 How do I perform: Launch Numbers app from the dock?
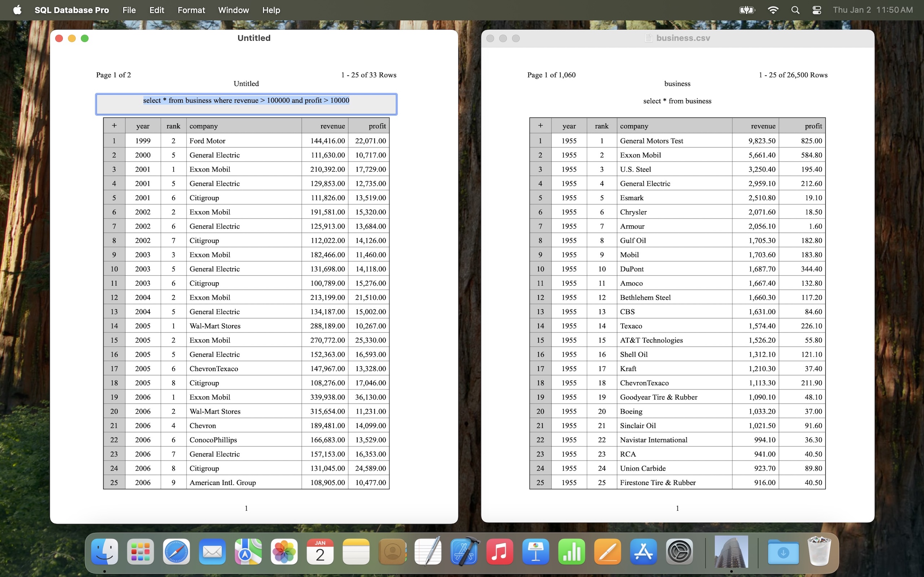tap(571, 552)
